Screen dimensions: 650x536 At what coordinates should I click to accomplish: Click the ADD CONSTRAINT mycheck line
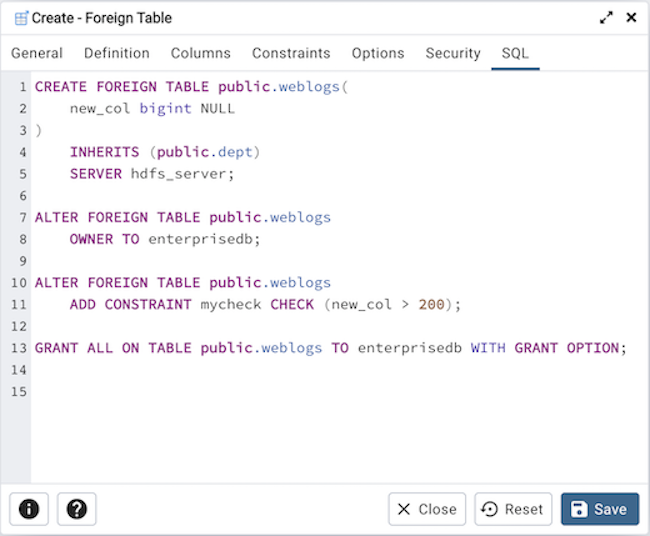265,304
